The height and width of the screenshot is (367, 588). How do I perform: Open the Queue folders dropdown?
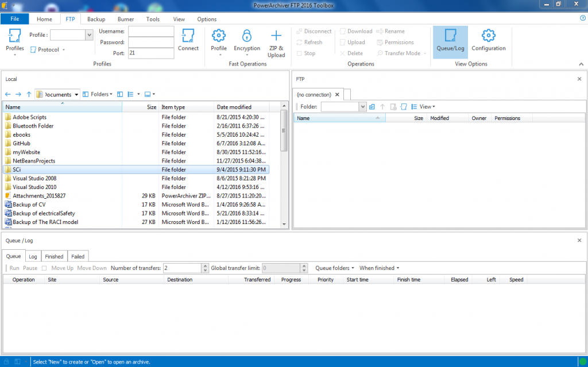(335, 268)
